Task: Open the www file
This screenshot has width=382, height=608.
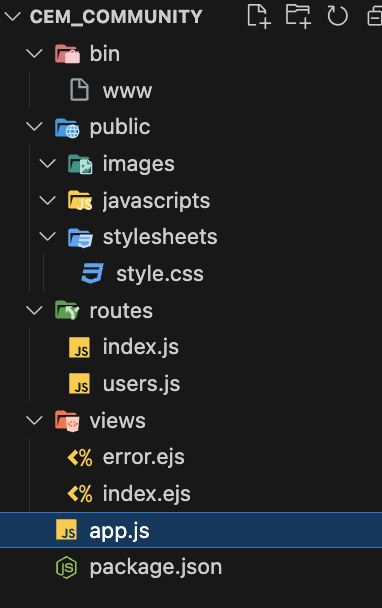Action: pos(127,91)
